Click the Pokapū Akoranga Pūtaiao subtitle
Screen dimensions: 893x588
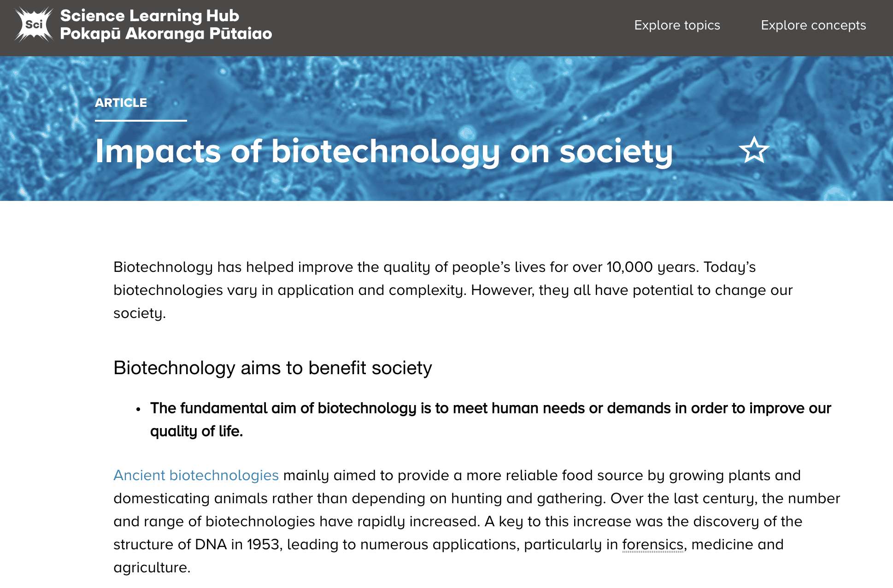pos(166,34)
